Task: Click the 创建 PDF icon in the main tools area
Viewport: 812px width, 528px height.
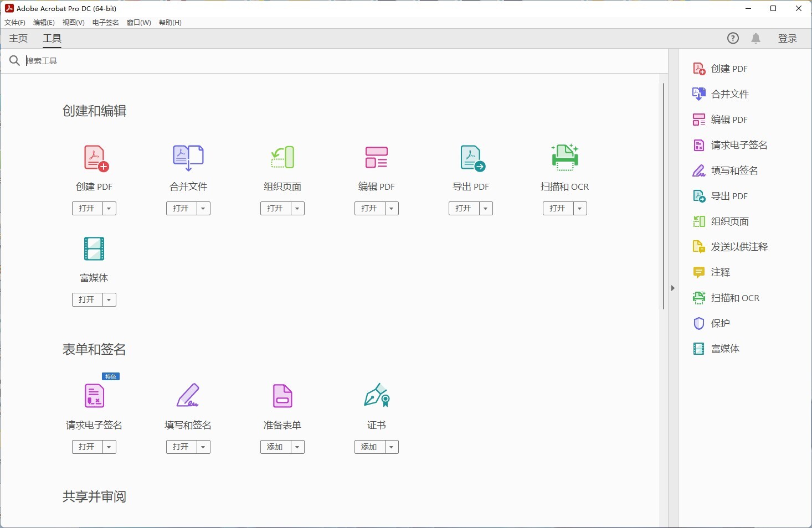Action: [96, 158]
